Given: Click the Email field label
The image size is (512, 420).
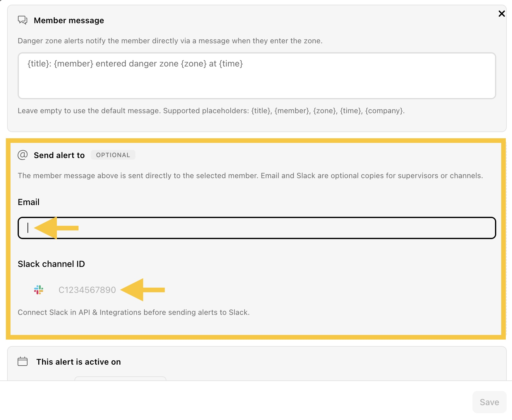Looking at the screenshot, I should [29, 202].
